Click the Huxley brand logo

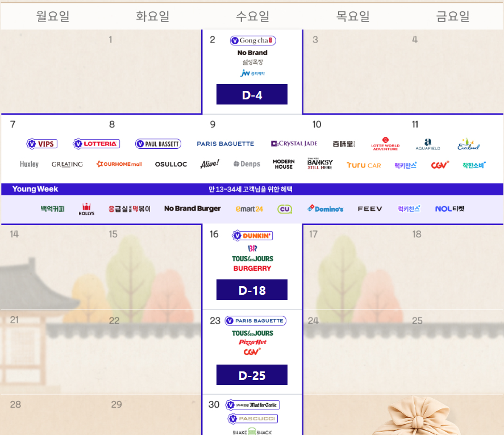coord(29,164)
